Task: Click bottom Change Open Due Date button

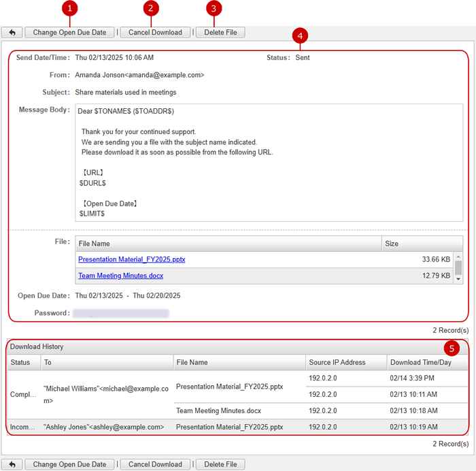Action: pos(69,464)
